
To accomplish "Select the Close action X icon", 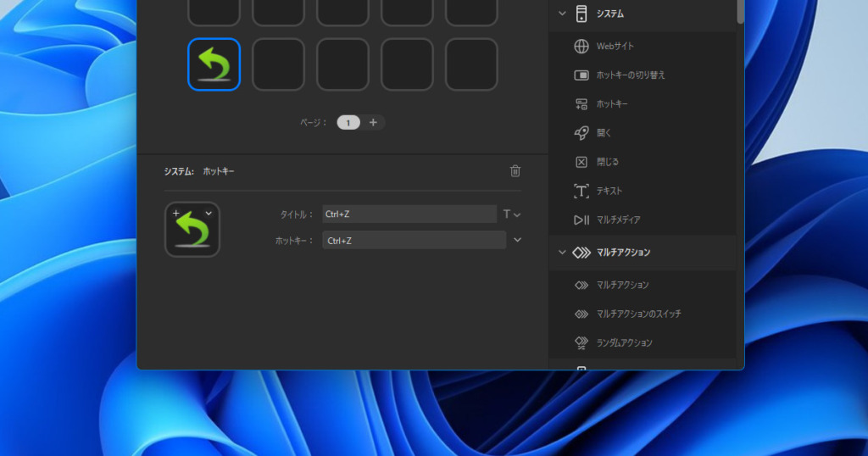I will pos(581,162).
